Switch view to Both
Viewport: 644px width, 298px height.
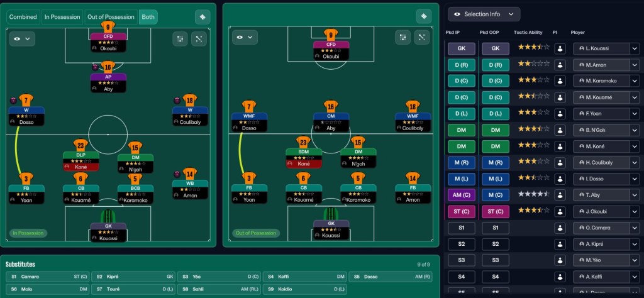pos(148,17)
